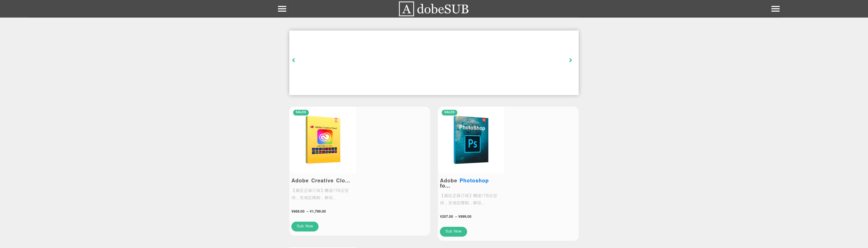Screen dimensions: 868x248
Task: Open the Adobe Photoshop fo... product title
Action: 464,183
